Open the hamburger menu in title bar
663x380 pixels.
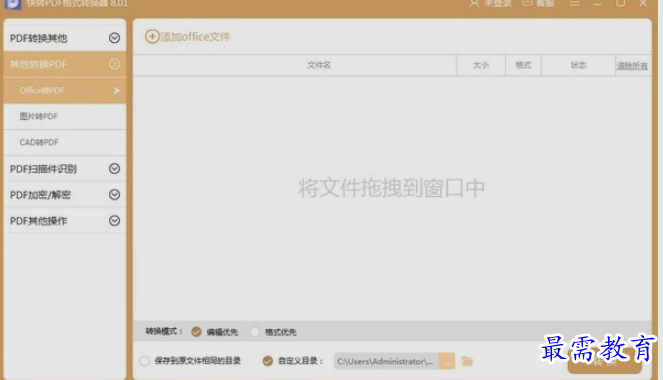pos(574,3)
